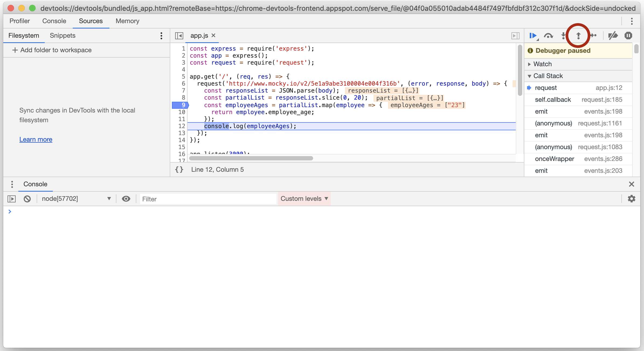Click the Step next statement icon
The image size is (644, 351).
point(594,35)
